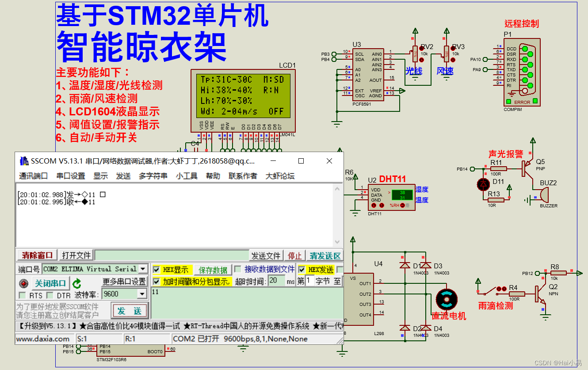Toggle the 接收数据到文件 checkbox
Viewport: 588px width, 370px height.
click(x=237, y=269)
